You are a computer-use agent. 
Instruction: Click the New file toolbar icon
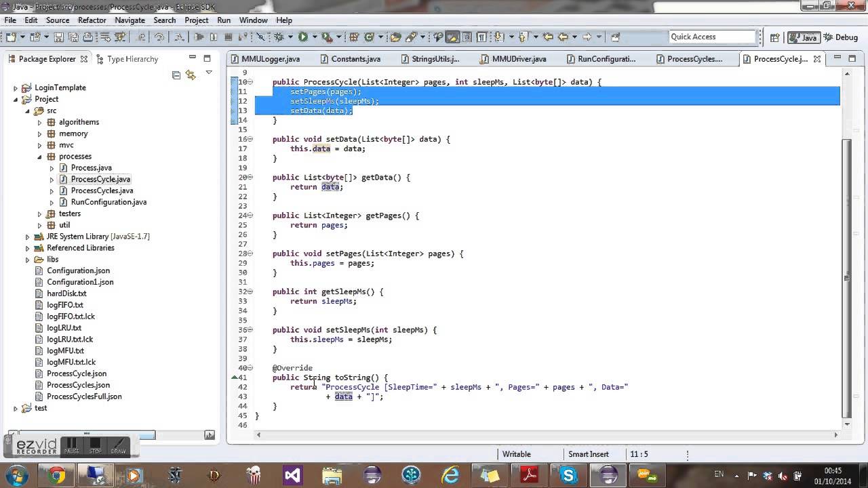pyautogui.click(x=12, y=37)
